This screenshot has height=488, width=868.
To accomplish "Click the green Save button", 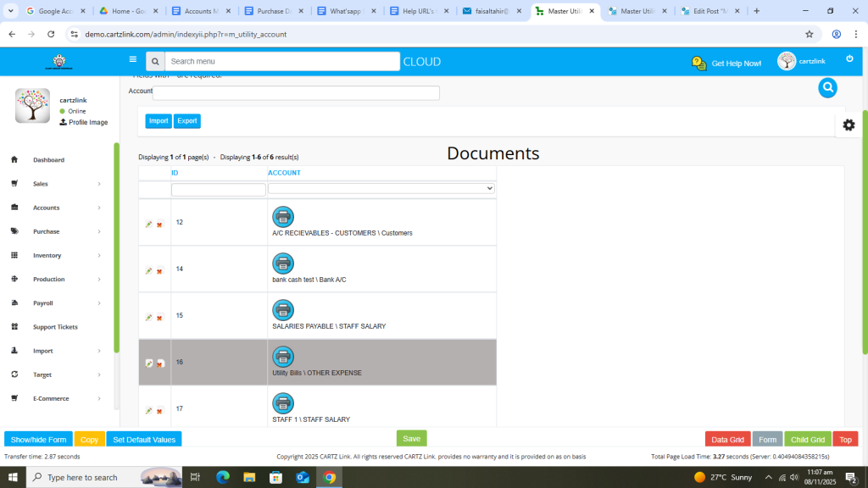I will [x=411, y=438].
